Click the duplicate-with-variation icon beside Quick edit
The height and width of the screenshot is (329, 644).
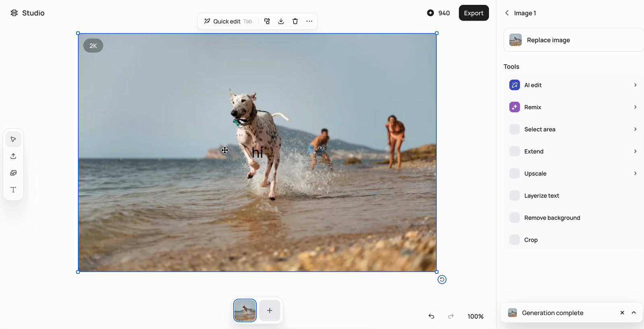(267, 21)
